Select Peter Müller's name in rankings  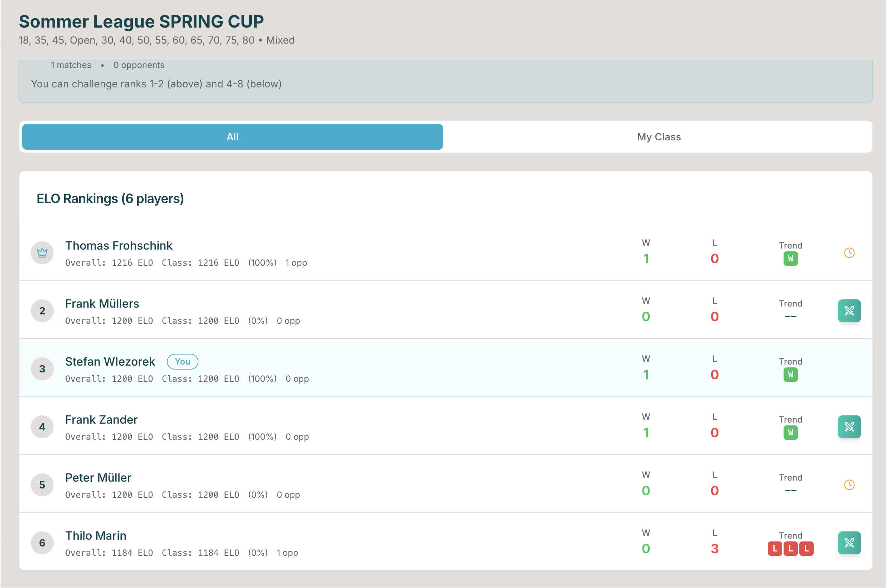tap(98, 477)
